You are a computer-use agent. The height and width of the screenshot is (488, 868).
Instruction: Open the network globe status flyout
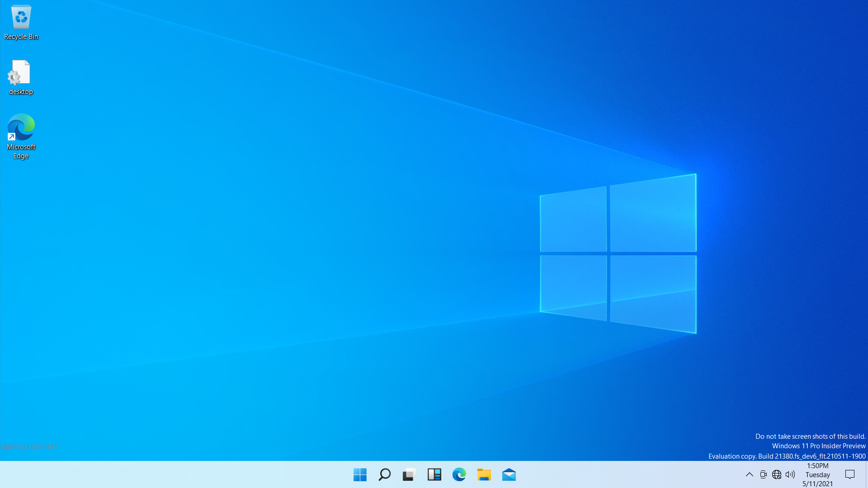(x=777, y=474)
